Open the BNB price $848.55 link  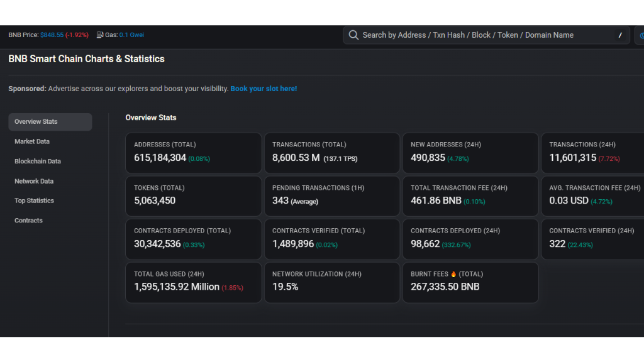click(52, 35)
